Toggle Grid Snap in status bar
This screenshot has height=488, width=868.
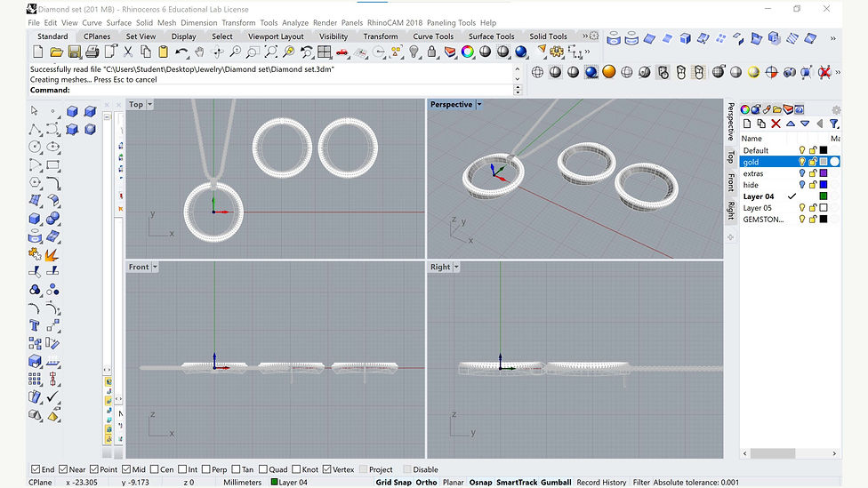tap(394, 483)
